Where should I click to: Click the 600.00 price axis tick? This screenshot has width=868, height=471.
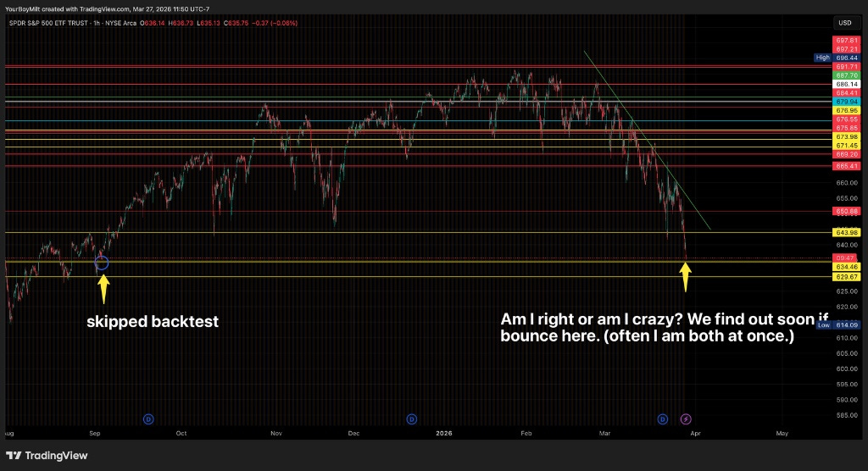[x=847, y=368]
